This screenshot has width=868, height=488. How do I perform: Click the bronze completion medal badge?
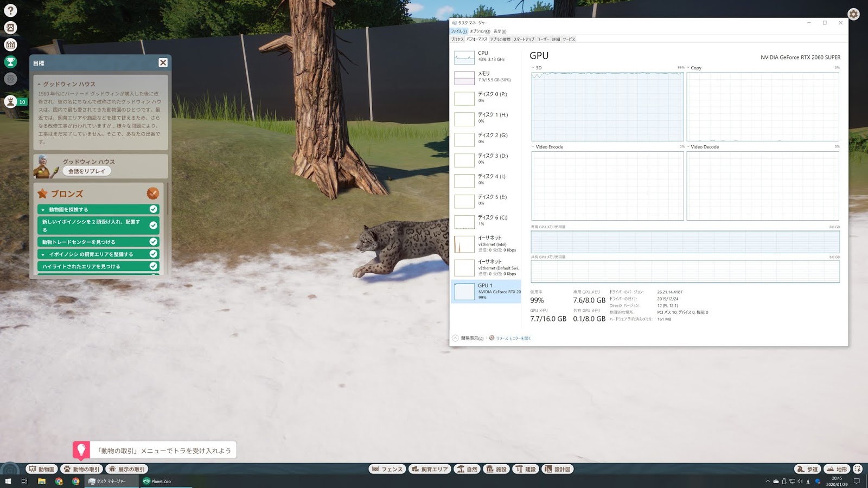click(x=153, y=193)
